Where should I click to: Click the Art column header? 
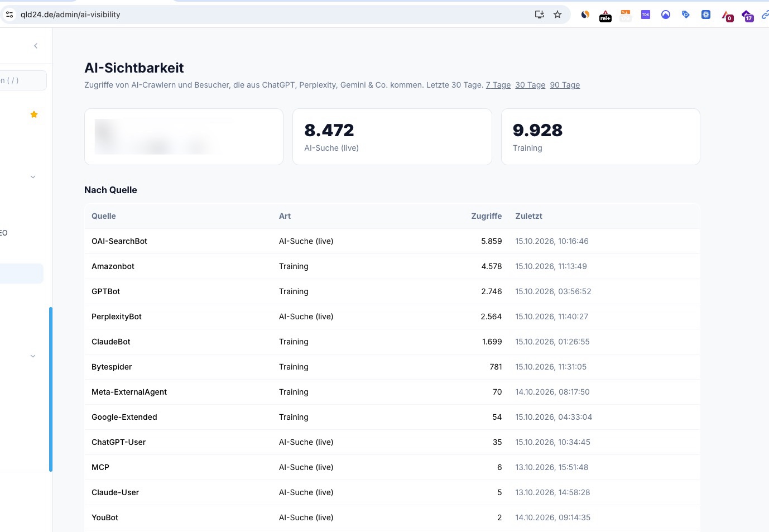285,216
